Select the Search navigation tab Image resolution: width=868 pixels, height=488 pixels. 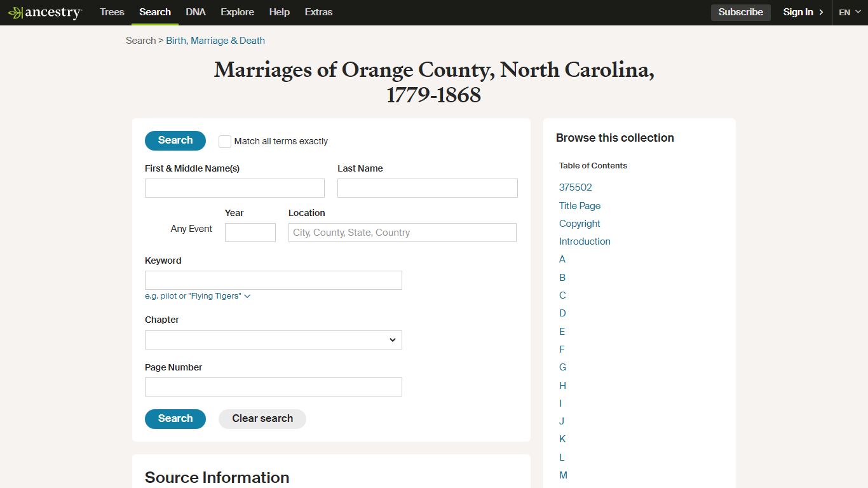coord(155,12)
